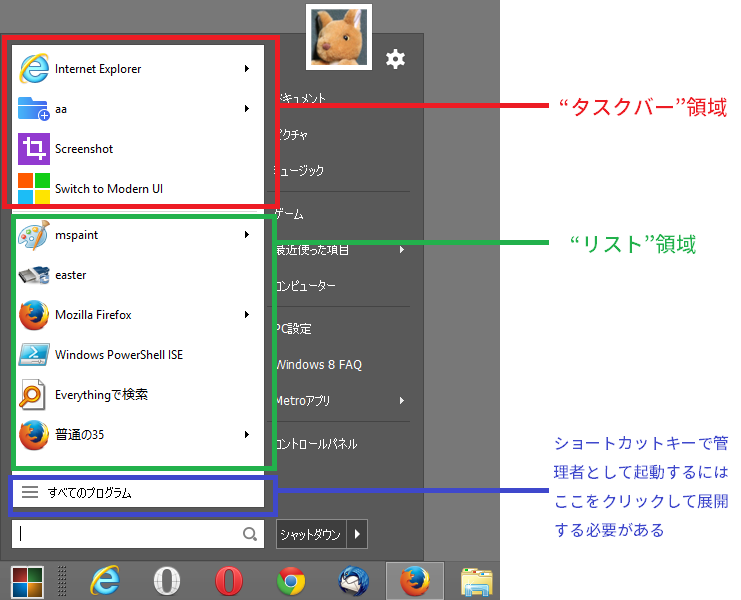741x600 pixels.
Task: Launch Internet Explorer from the taskbar
Action: click(x=104, y=581)
